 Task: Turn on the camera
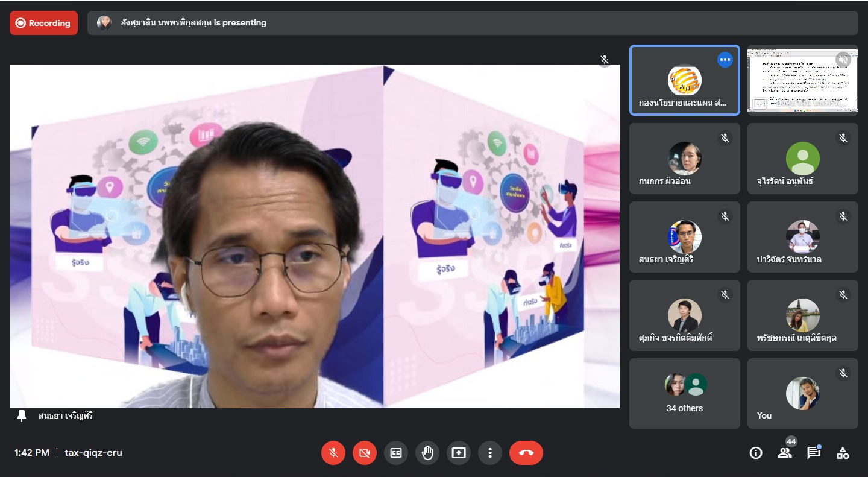pos(364,453)
